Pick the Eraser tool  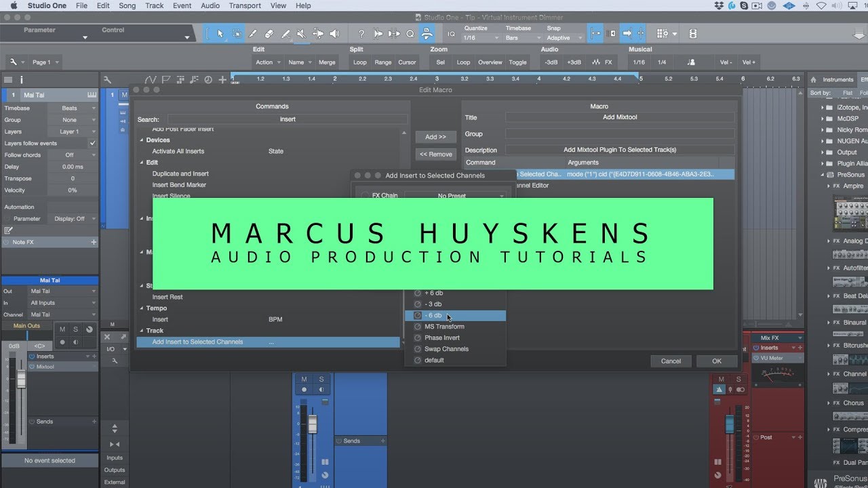269,33
